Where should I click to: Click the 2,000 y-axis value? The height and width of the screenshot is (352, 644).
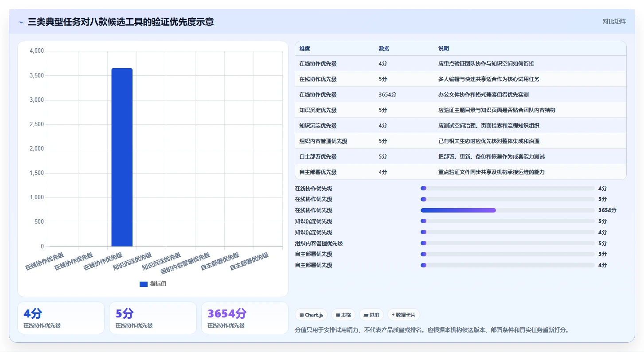(x=37, y=149)
